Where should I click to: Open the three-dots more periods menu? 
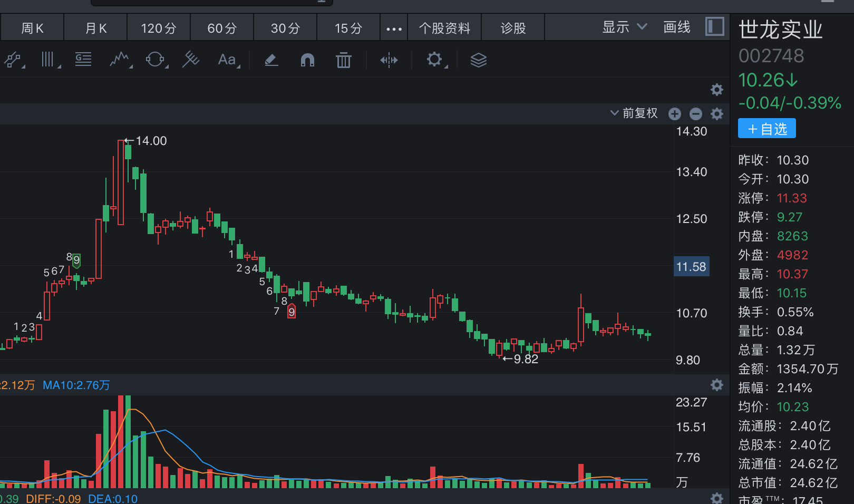[x=394, y=28]
